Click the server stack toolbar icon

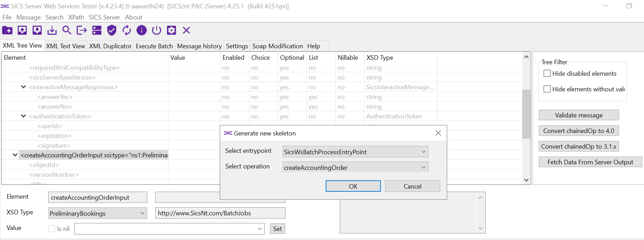click(x=97, y=31)
